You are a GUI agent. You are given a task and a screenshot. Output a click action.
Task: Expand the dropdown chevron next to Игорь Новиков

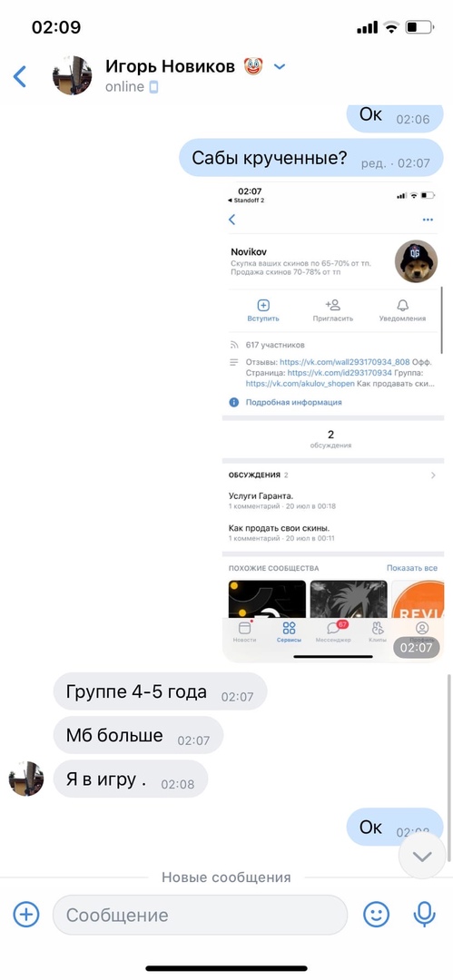[280, 66]
